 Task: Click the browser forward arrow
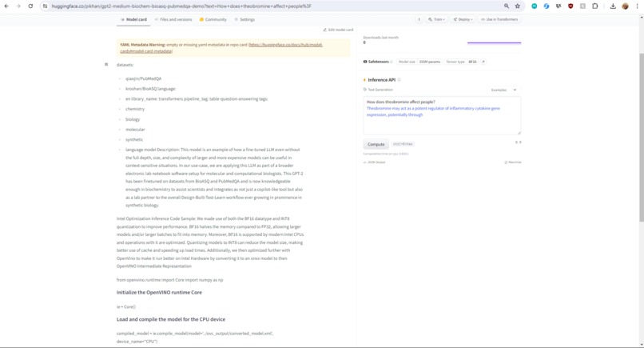(x=18, y=6)
